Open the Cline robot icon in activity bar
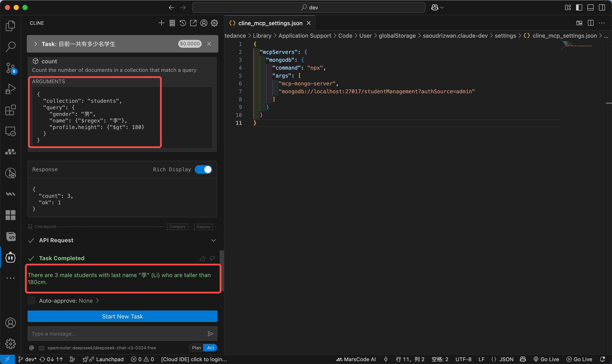The height and width of the screenshot is (364, 612). 10,257
